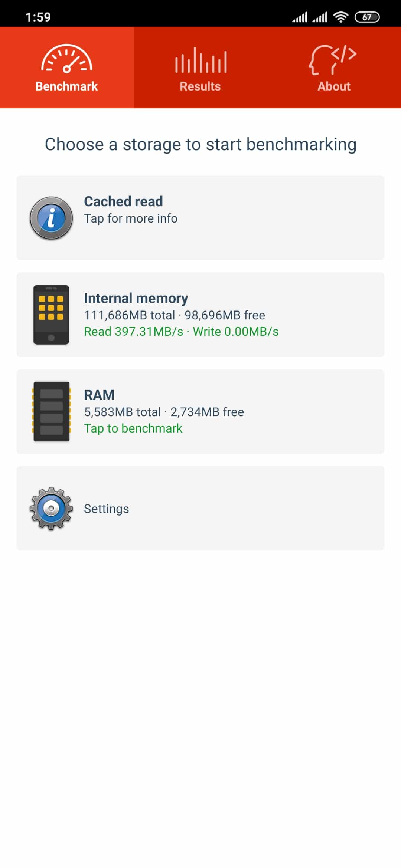Click the blue info icon

click(51, 218)
